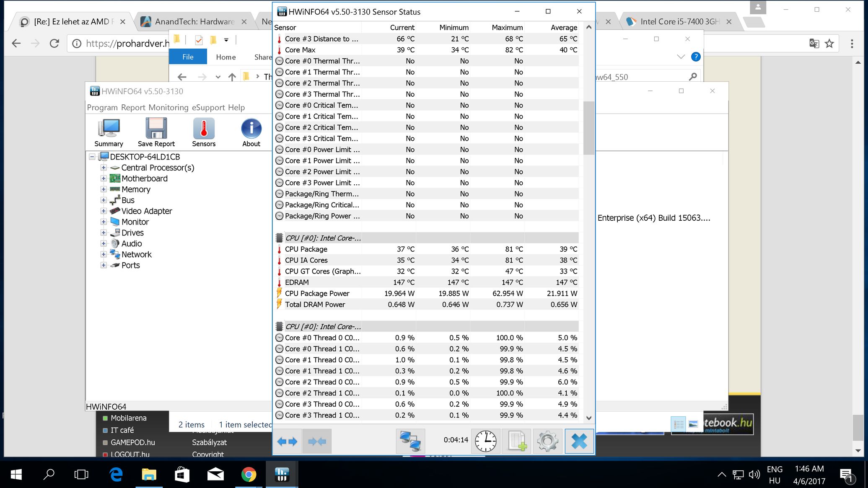
Task: Click the GAMEPOD.hu link
Action: pyautogui.click(x=133, y=442)
